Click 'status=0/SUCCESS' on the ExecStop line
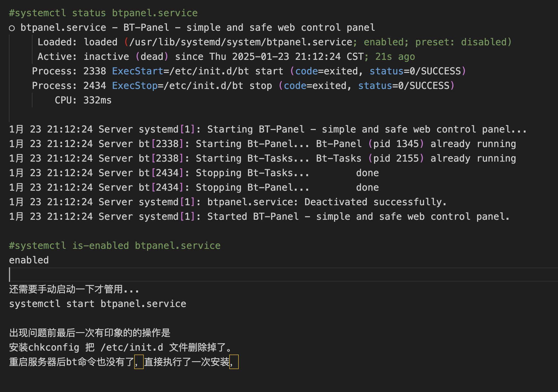 coord(404,86)
